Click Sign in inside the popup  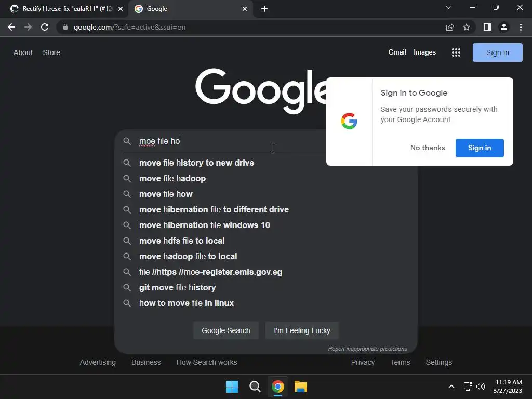pyautogui.click(x=480, y=148)
